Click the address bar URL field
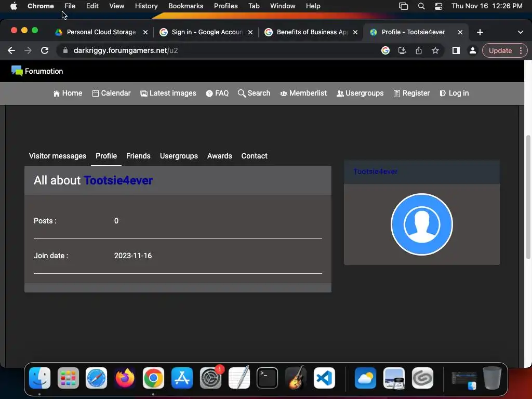The width and height of the screenshot is (532, 399). point(217,50)
